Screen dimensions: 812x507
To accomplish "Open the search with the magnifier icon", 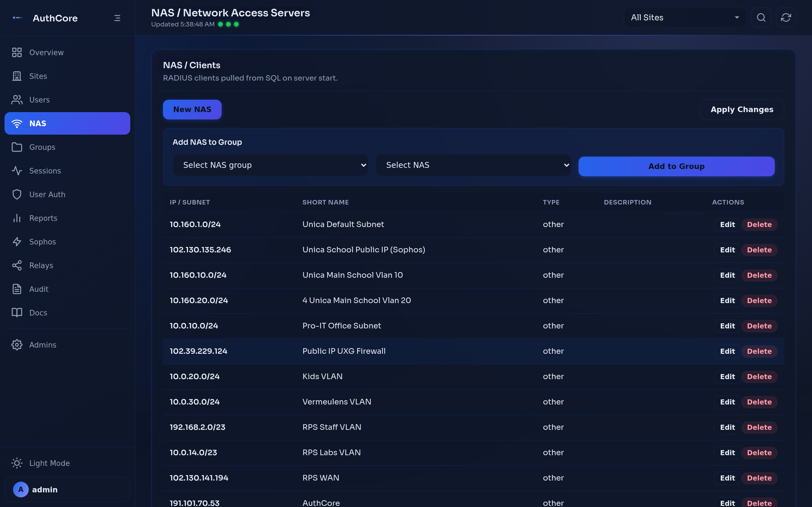I will (761, 17).
